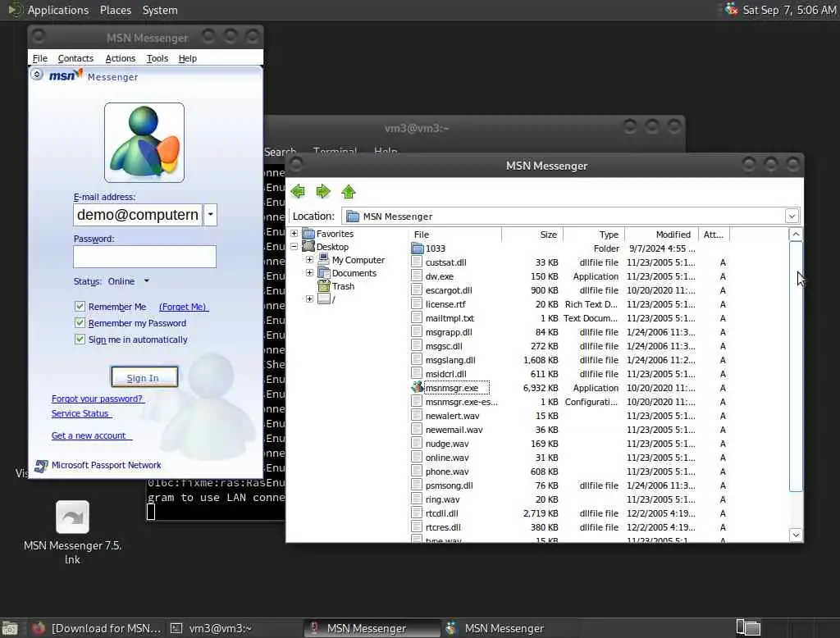Click the Trash icon in folder tree

323,286
